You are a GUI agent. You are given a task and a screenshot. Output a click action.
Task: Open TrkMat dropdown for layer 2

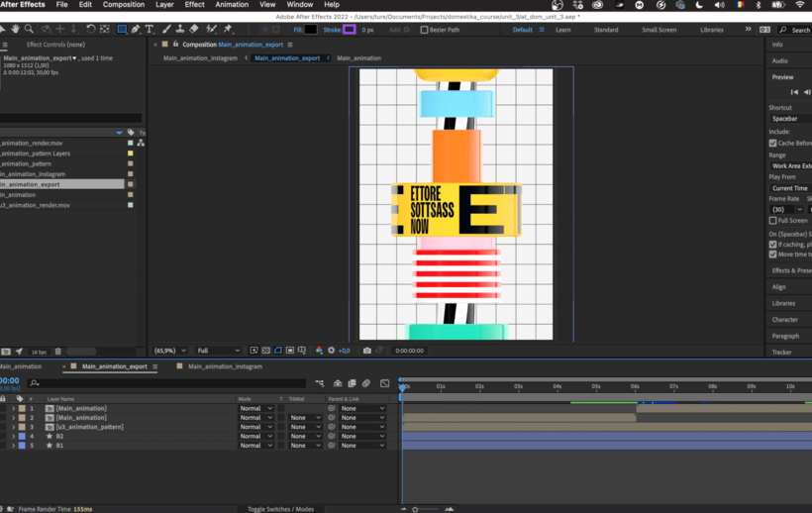tap(305, 418)
